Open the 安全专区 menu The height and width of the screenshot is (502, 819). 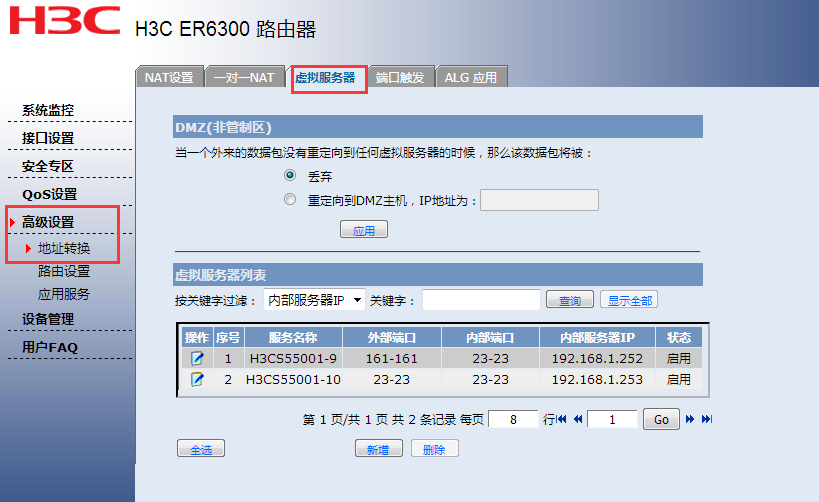pos(48,166)
